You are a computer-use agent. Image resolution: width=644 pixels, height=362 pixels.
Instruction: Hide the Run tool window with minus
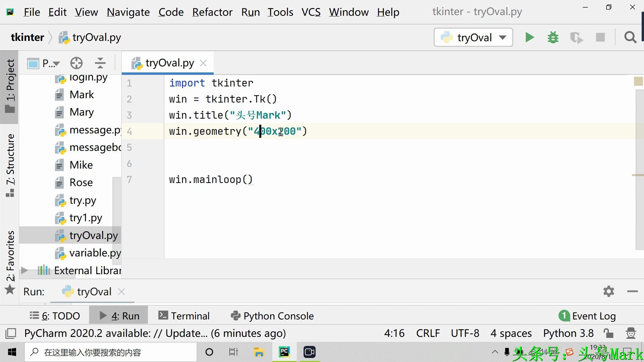(632, 291)
